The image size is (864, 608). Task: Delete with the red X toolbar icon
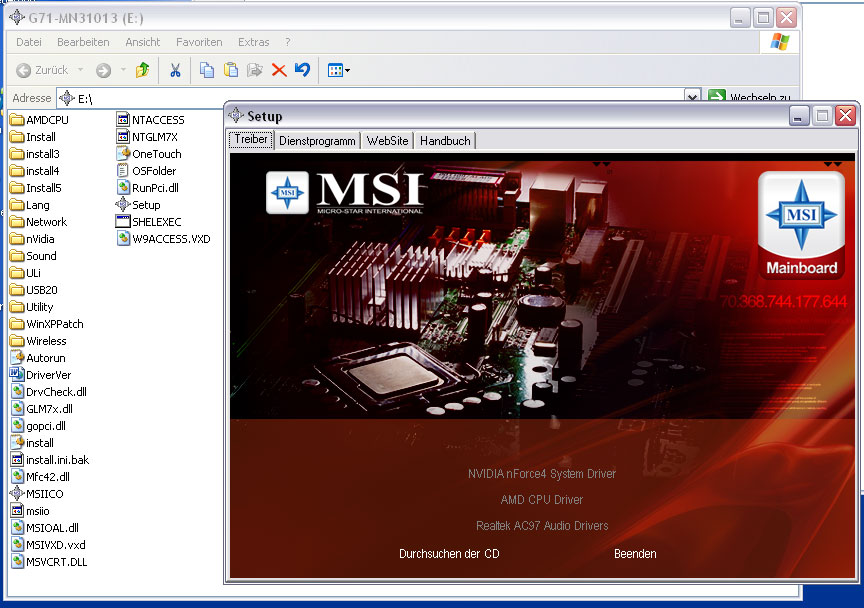pyautogui.click(x=279, y=70)
